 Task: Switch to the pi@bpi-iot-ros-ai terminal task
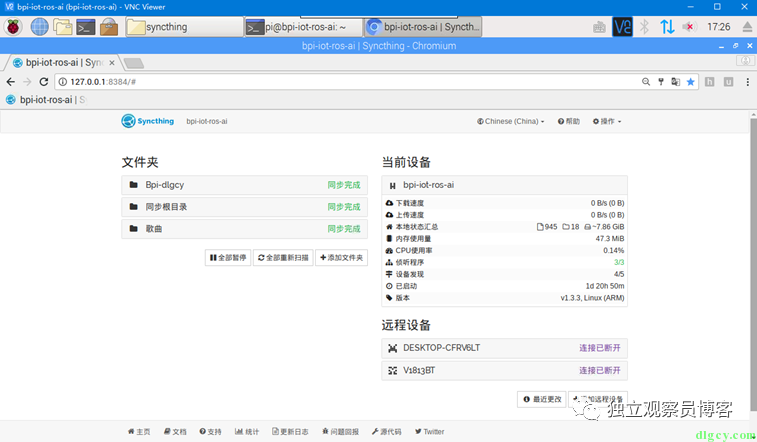[304, 27]
